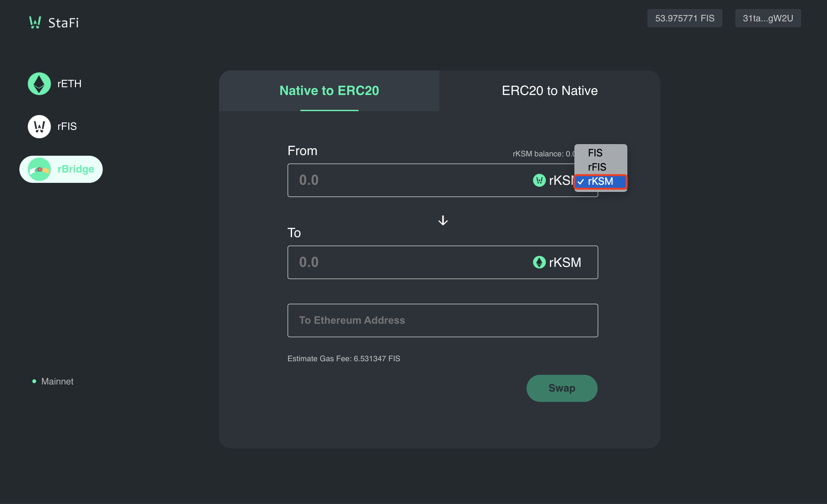Choose rFIS in the token dropdown list
Image resolution: width=827 pixels, height=504 pixels.
click(x=597, y=167)
